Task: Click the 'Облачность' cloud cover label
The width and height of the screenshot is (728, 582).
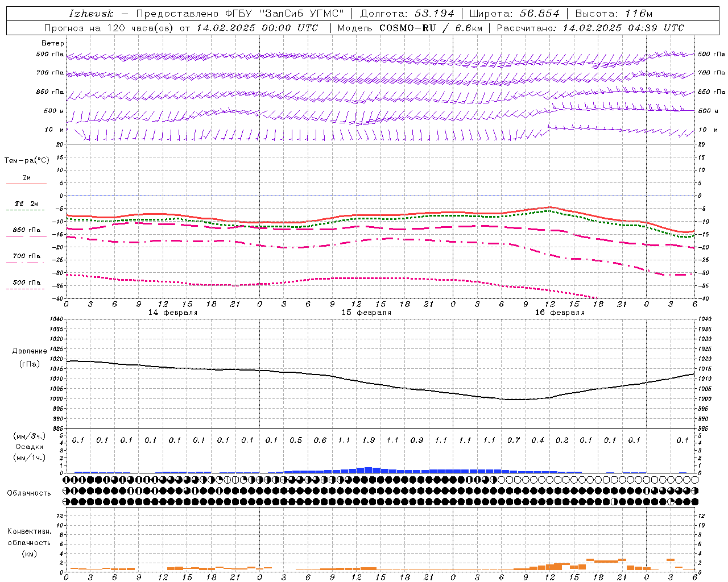Action: coord(29,493)
